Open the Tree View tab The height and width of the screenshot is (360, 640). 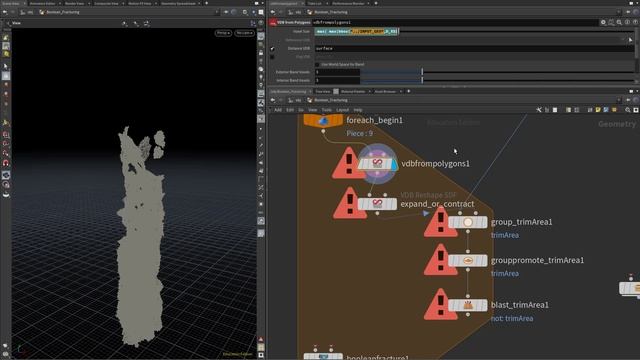coord(323,91)
